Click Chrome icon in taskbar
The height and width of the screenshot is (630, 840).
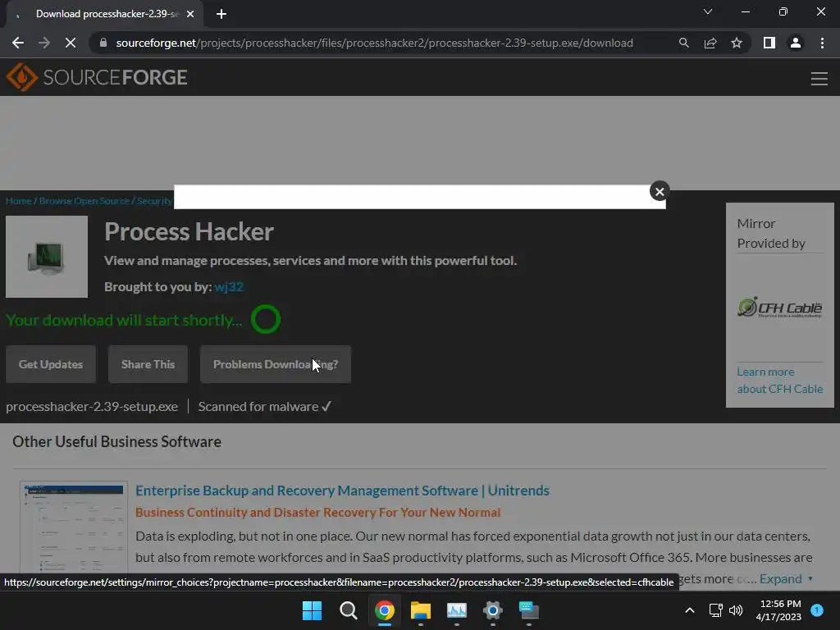tap(384, 610)
